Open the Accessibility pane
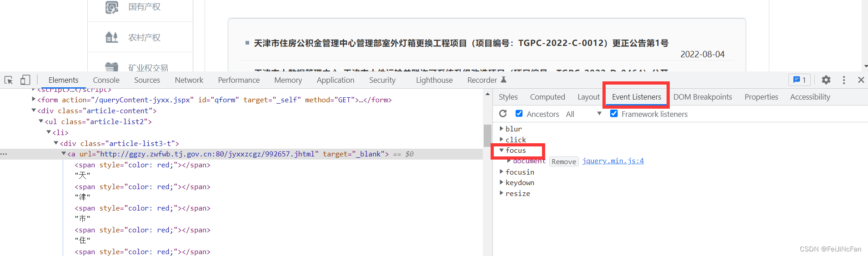The width and height of the screenshot is (868, 256). coord(810,97)
